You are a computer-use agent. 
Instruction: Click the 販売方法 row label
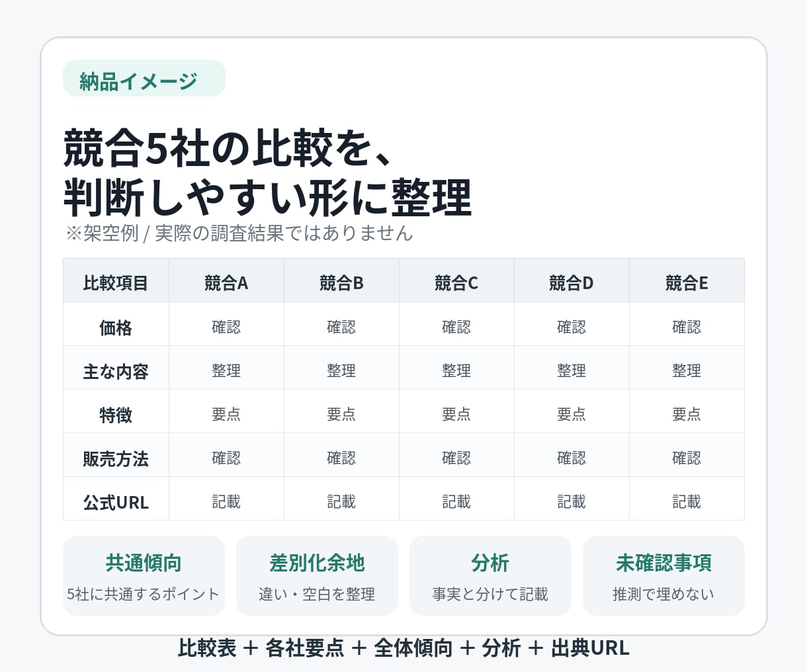116,455
